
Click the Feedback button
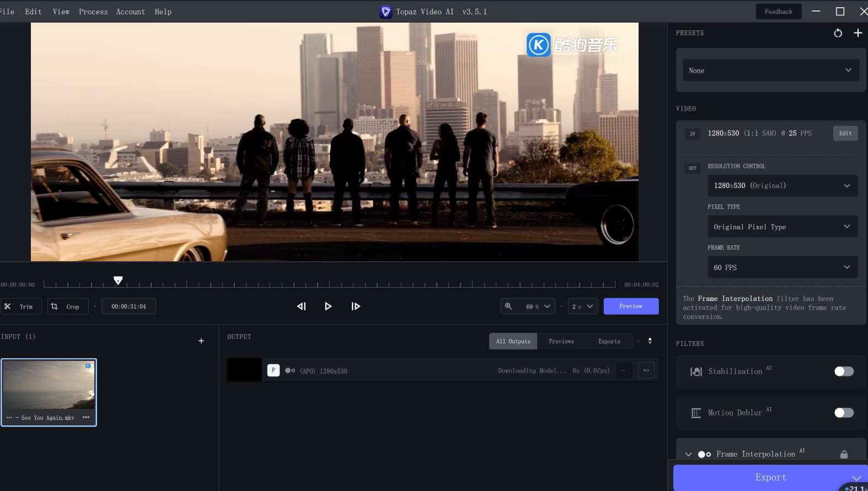click(x=779, y=12)
